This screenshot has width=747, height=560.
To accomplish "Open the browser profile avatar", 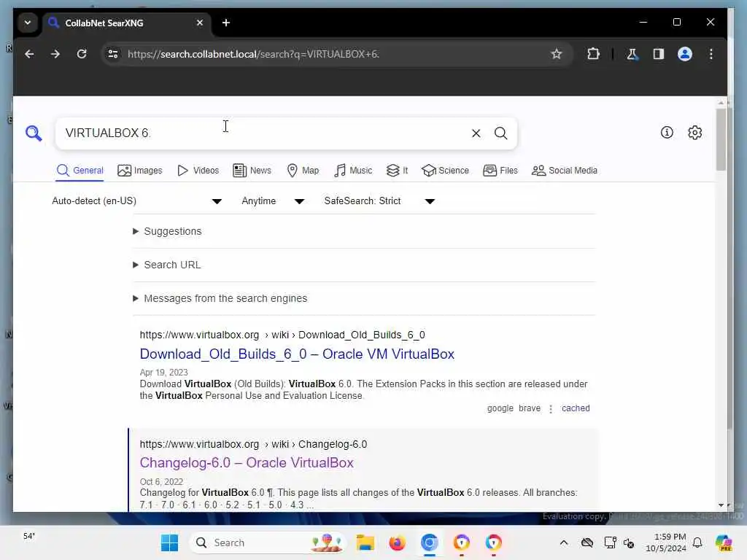I will 684,54.
